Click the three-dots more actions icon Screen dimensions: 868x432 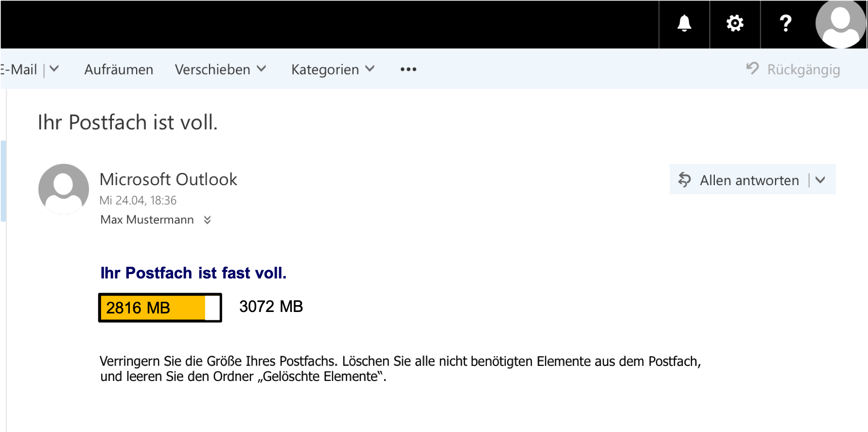pyautogui.click(x=408, y=69)
